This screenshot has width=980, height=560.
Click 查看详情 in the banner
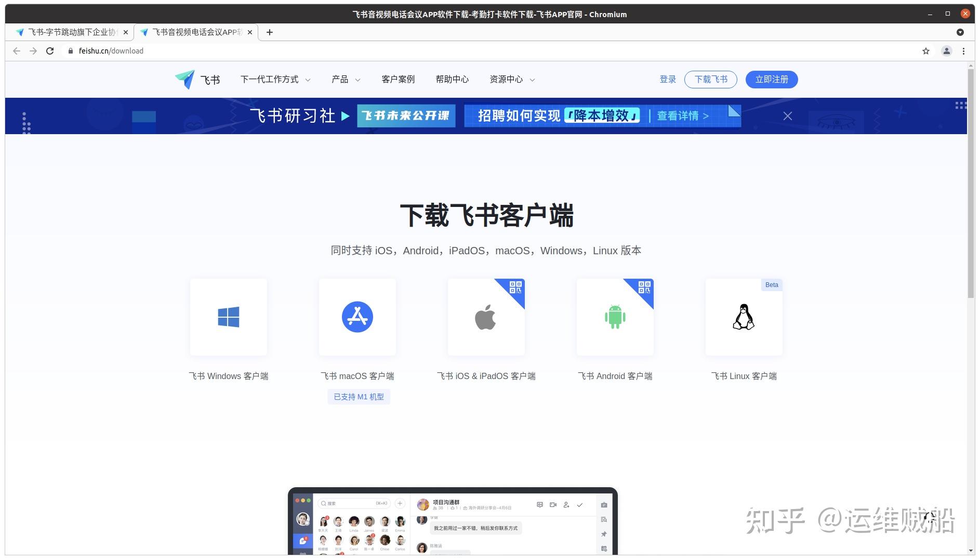coord(683,116)
